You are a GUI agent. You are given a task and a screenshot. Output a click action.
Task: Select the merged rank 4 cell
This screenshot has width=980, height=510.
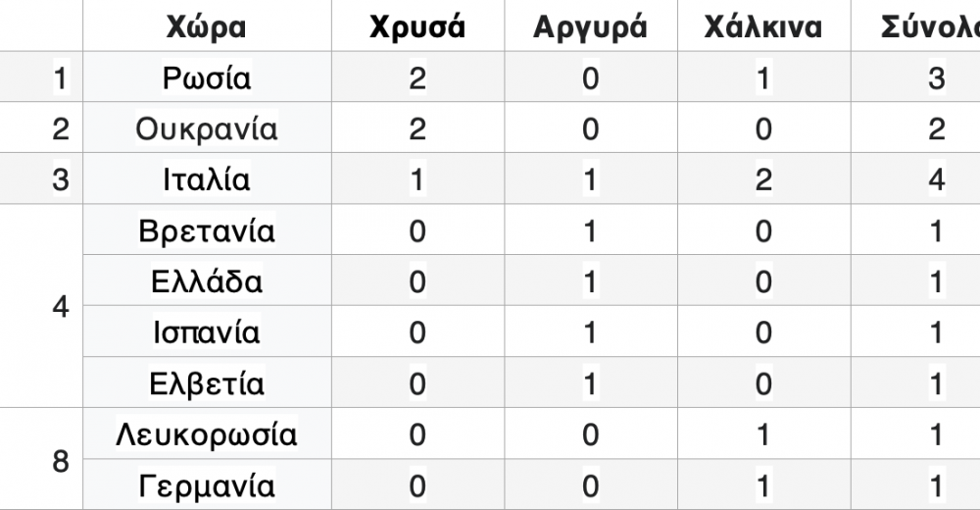tap(60, 307)
